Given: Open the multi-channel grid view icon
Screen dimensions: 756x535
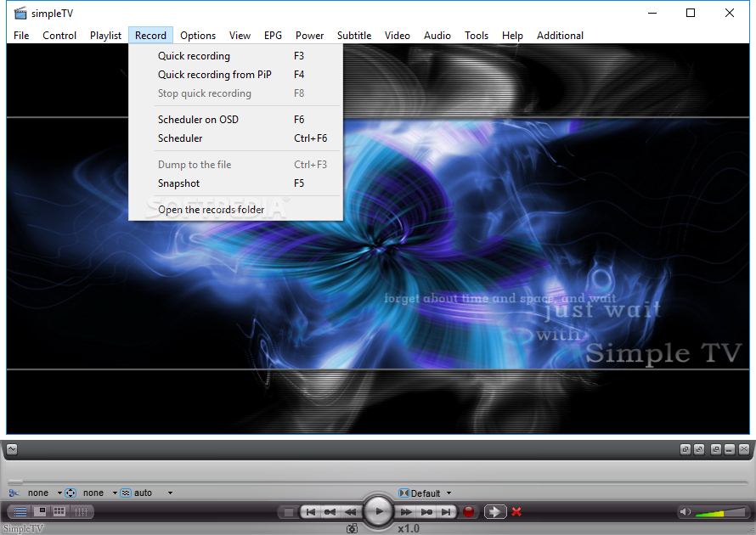Looking at the screenshot, I should (x=59, y=511).
